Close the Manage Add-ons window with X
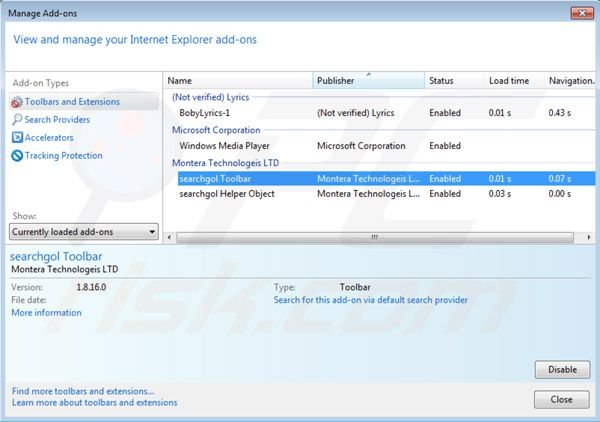Screen dimensions: 600x422 582,13
